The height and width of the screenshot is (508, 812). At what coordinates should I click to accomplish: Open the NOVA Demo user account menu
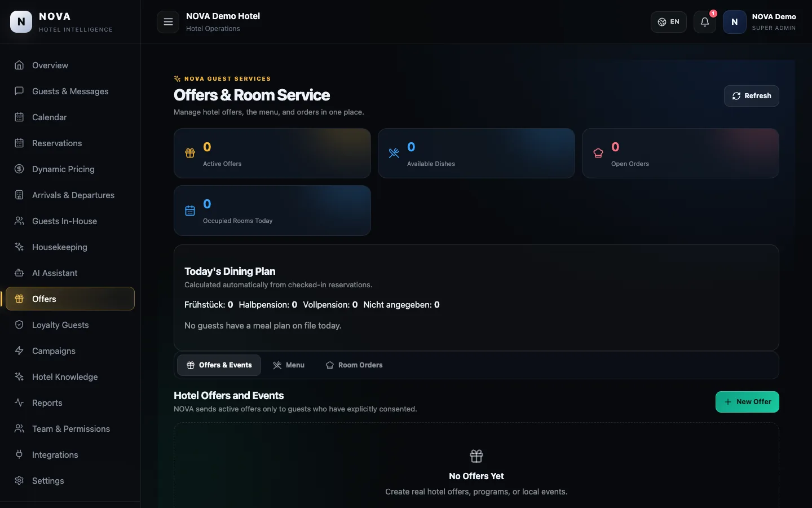(x=760, y=22)
